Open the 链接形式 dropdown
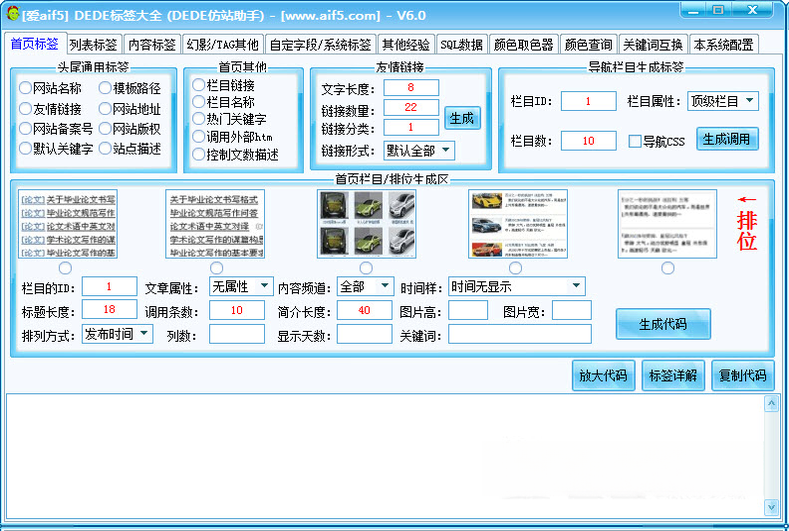Screen dimensions: 789x531 (x=419, y=150)
